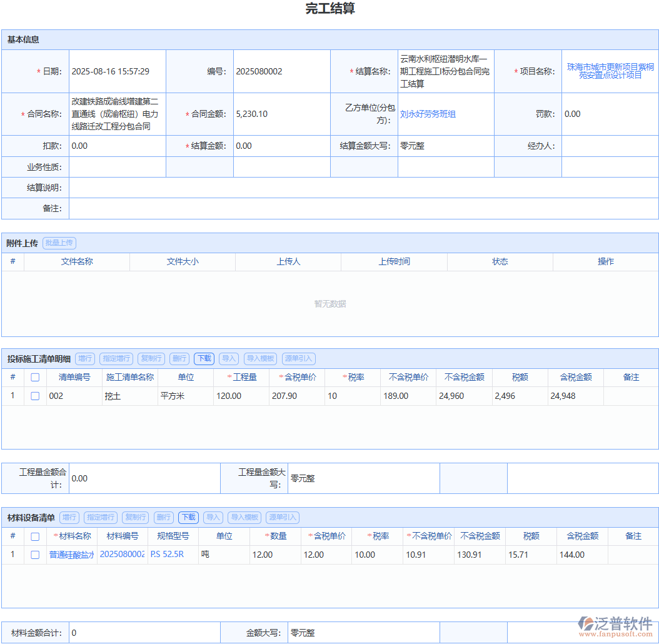Click 增行 in the 投标施工清单明细 toolbar

click(84, 358)
